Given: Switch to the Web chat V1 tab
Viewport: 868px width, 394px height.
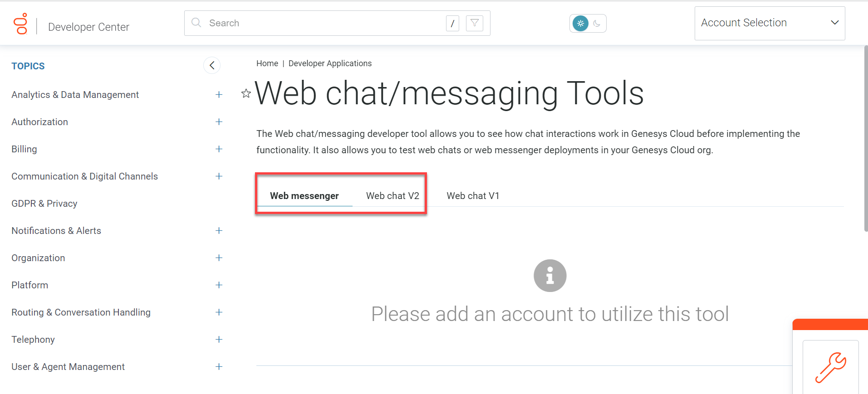Looking at the screenshot, I should (473, 196).
